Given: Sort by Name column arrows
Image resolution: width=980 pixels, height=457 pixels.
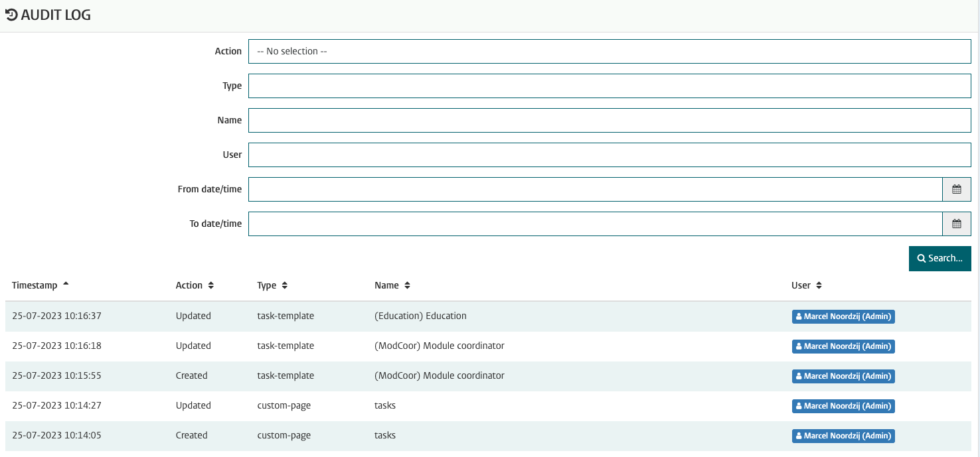Looking at the screenshot, I should click(x=407, y=285).
